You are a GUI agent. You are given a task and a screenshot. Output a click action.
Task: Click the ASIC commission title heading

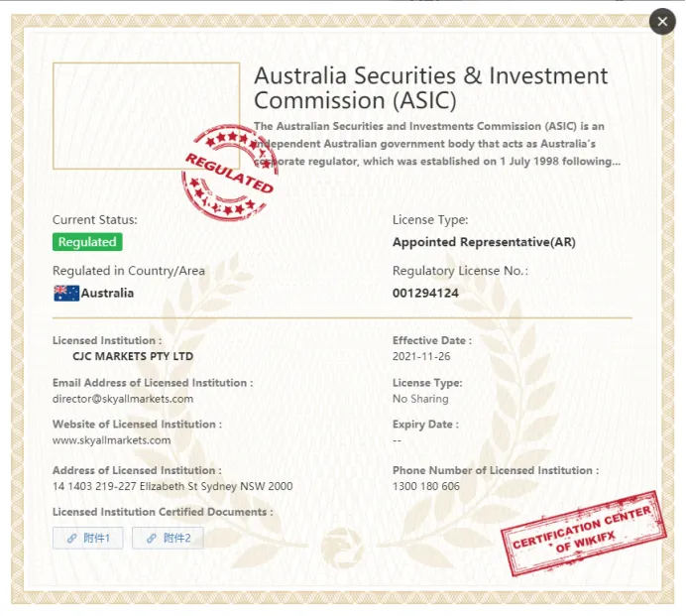(x=431, y=87)
